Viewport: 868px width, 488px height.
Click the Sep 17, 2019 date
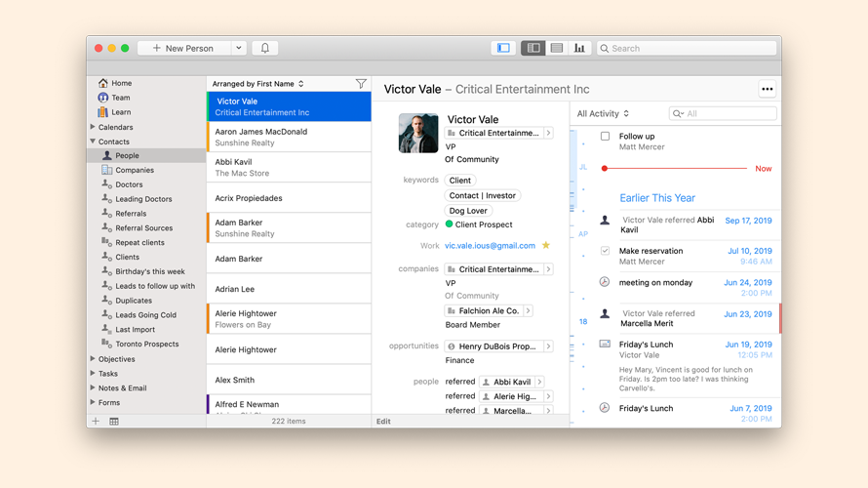click(x=748, y=221)
